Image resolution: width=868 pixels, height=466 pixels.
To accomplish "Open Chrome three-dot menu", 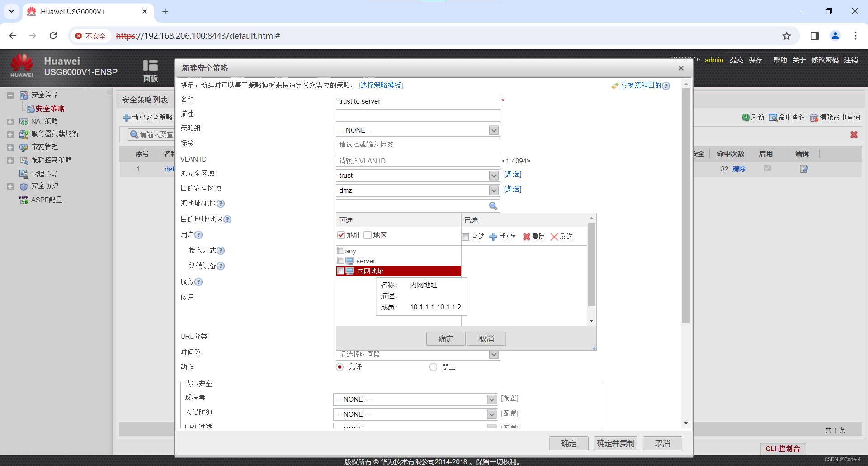I will tap(855, 36).
